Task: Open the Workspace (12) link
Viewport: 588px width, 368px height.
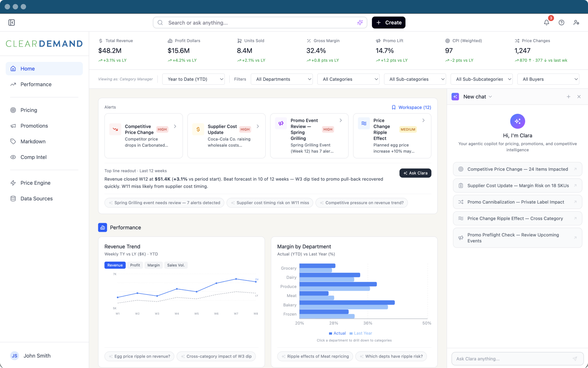Action: pyautogui.click(x=411, y=107)
